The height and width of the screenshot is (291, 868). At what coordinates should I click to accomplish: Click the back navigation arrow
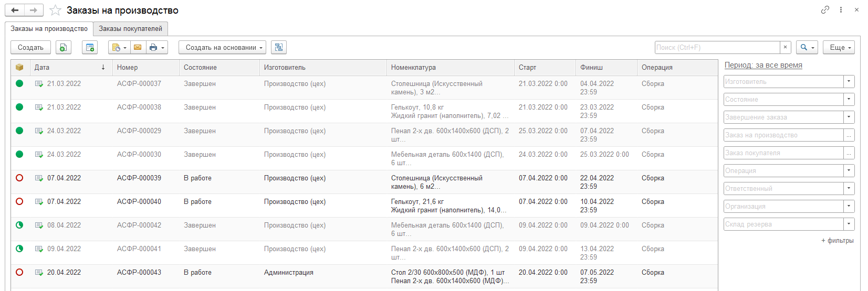(x=15, y=10)
